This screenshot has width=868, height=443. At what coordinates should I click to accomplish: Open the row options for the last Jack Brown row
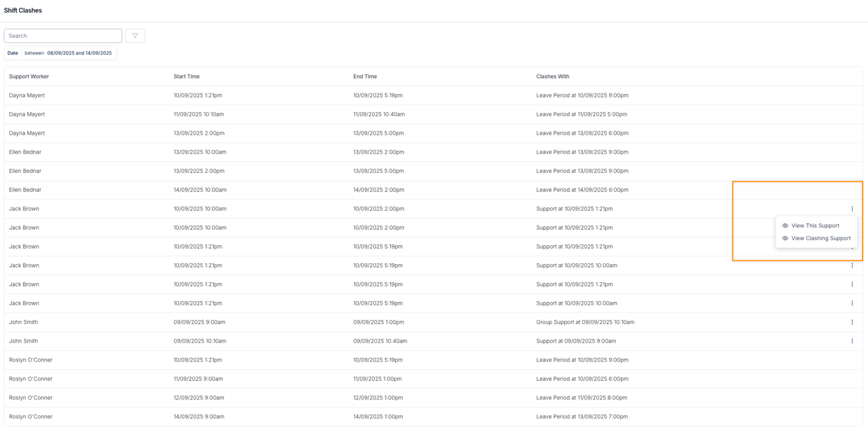852,303
